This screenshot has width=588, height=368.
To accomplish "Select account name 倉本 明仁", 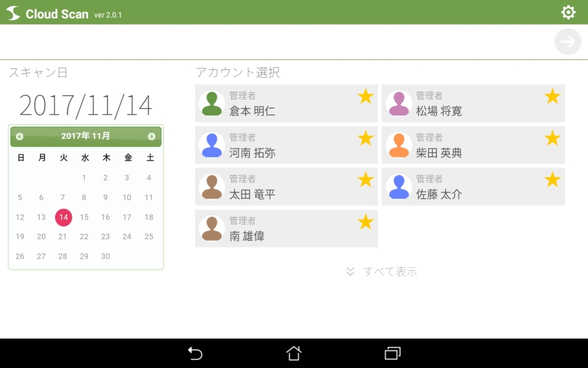I will click(252, 111).
